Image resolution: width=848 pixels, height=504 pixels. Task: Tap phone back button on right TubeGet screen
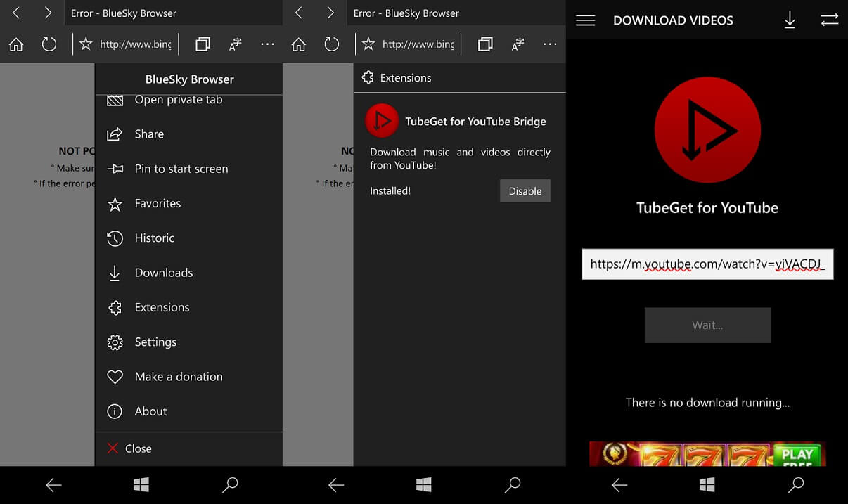(x=619, y=484)
